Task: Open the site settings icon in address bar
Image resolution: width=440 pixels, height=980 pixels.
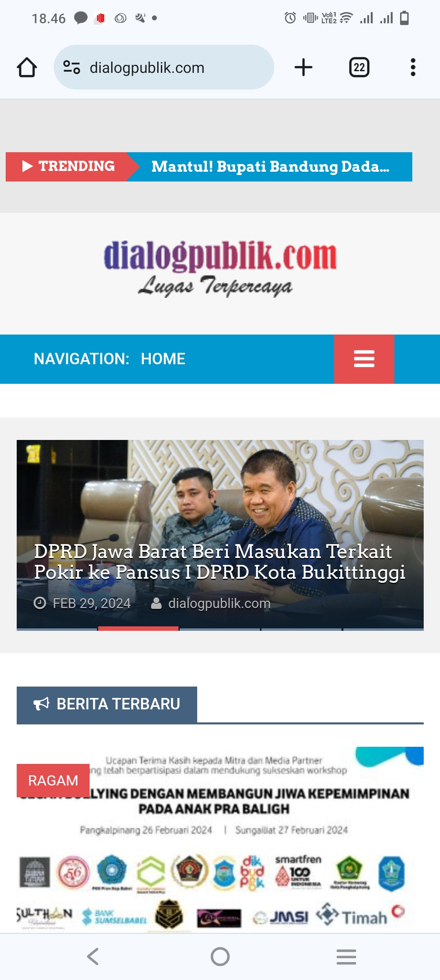Action: pyautogui.click(x=72, y=67)
